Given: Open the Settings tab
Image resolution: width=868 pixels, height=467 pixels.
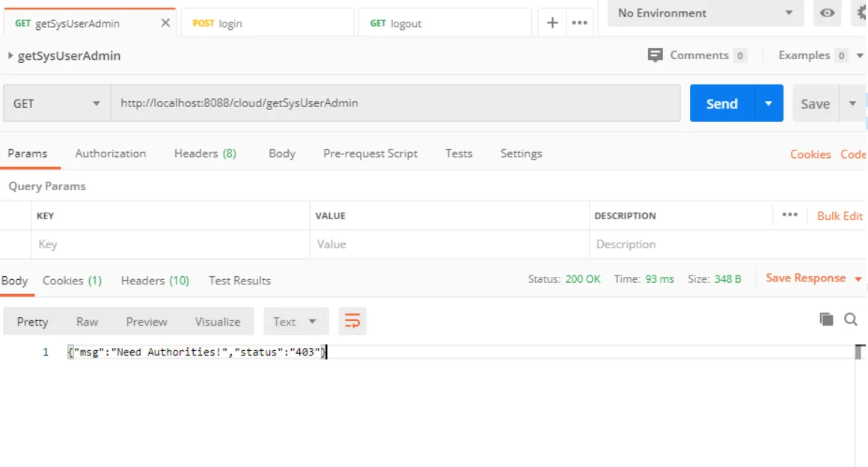Looking at the screenshot, I should 521,153.
